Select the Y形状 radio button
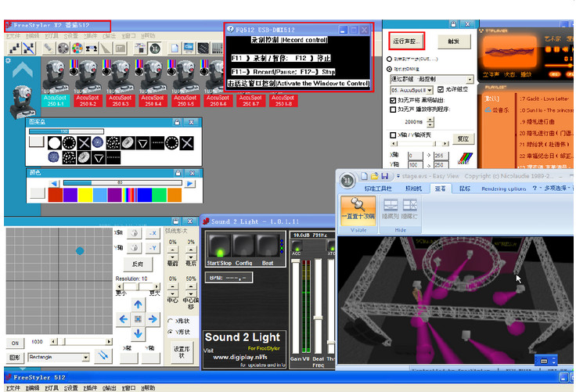This screenshot has height=392, width=576. (171, 332)
